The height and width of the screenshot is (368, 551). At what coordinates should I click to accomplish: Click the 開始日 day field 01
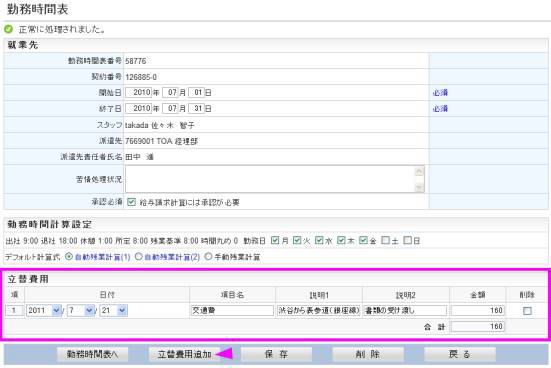click(196, 92)
